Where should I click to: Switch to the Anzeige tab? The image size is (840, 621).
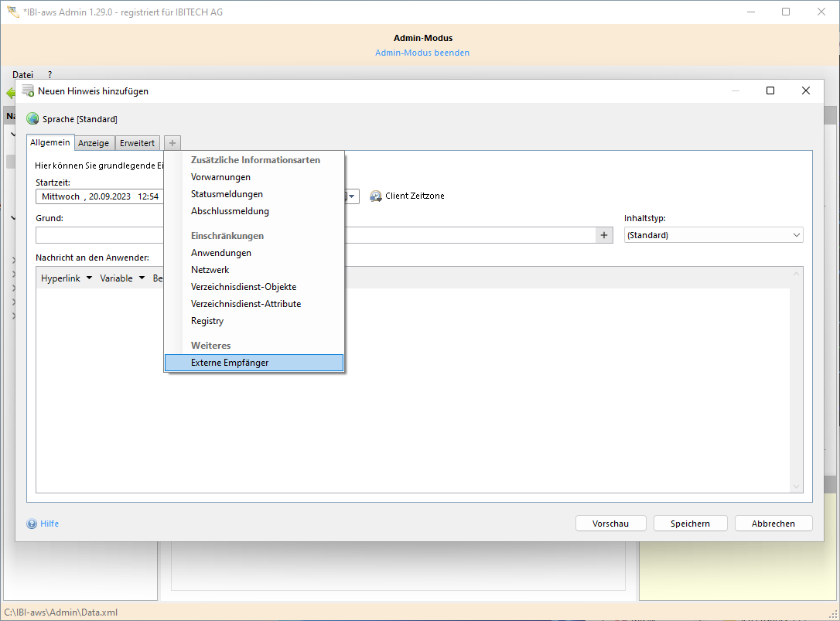[94, 143]
